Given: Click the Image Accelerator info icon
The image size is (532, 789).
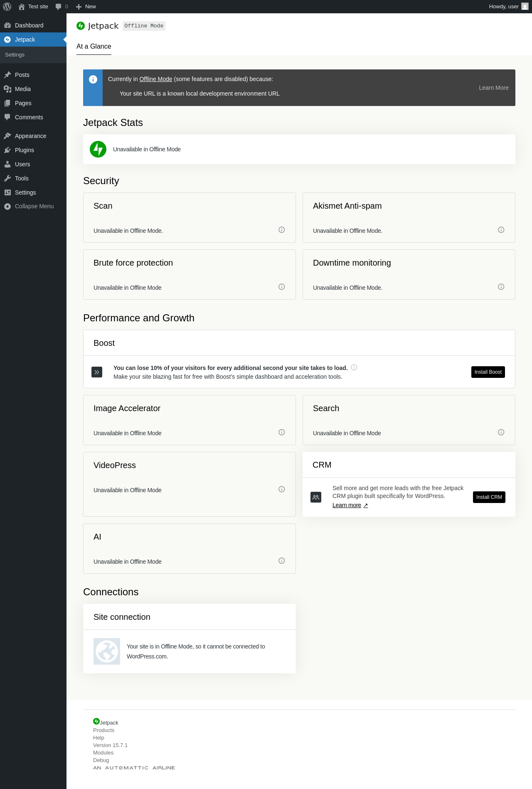Looking at the screenshot, I should click(x=281, y=432).
